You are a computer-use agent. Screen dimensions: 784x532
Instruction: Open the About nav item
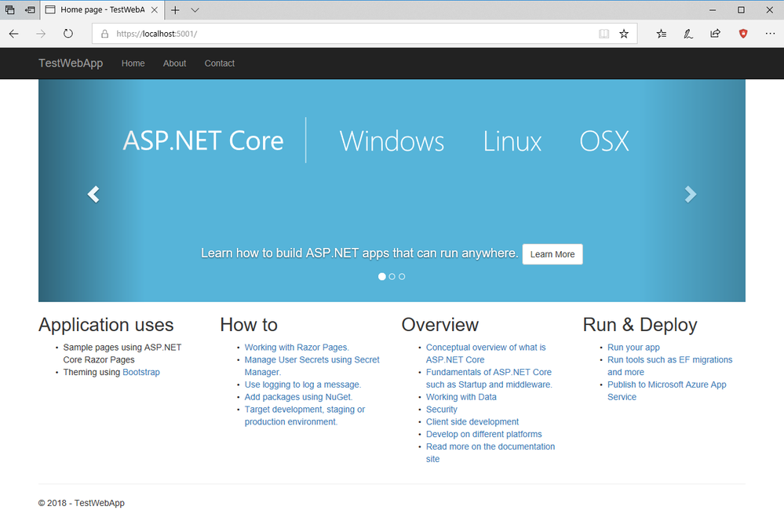tap(174, 64)
